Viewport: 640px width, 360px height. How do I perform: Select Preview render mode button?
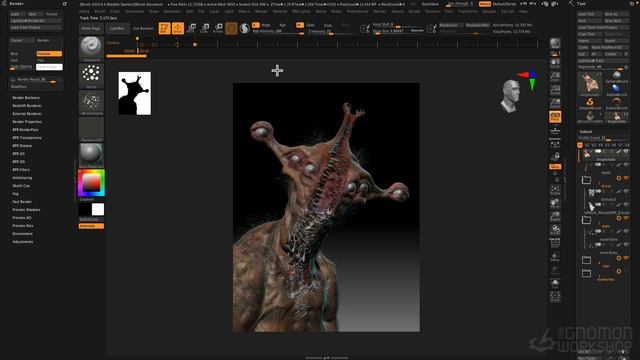point(49,53)
